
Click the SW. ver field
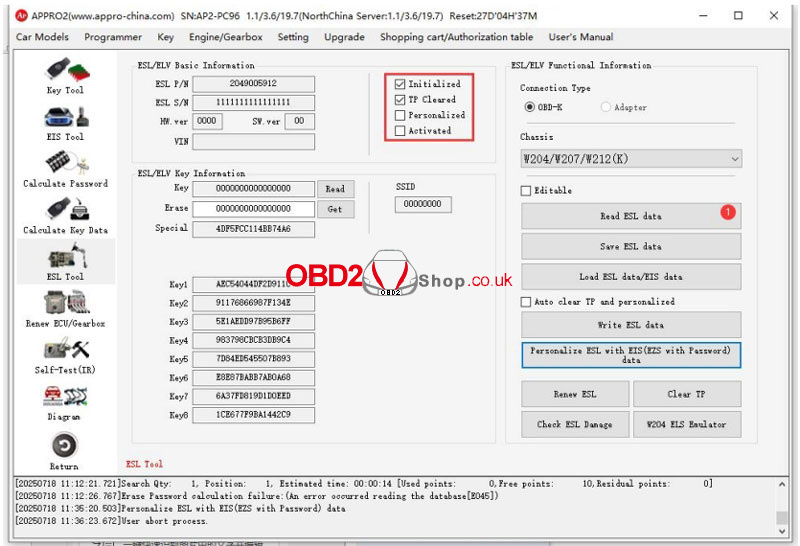click(x=299, y=121)
